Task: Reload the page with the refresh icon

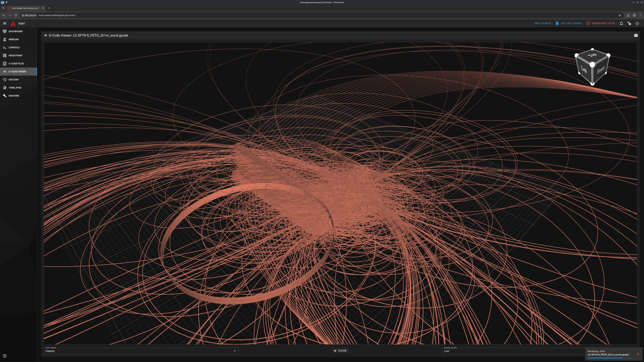Action: tap(16, 15)
